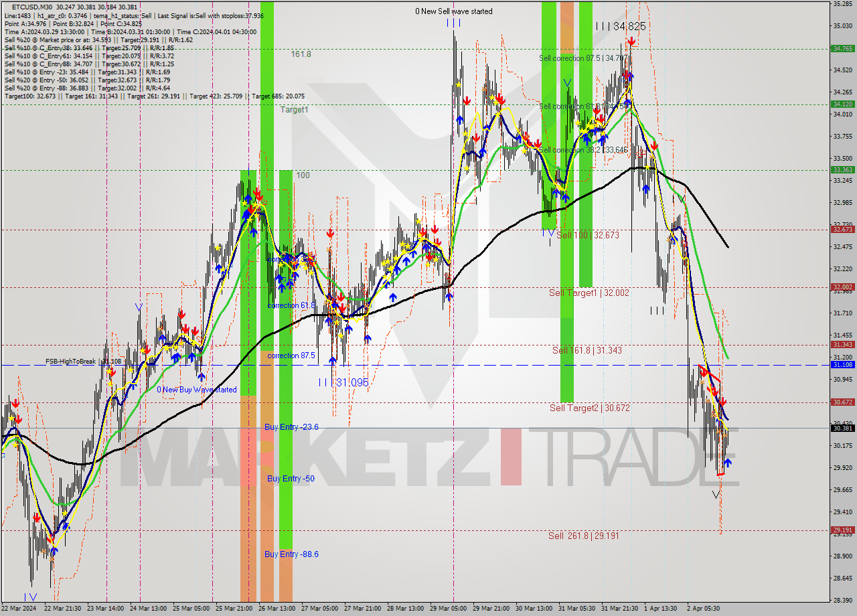Click the green 34.765 price axis tag
The height and width of the screenshot is (616, 857).
pos(842,48)
